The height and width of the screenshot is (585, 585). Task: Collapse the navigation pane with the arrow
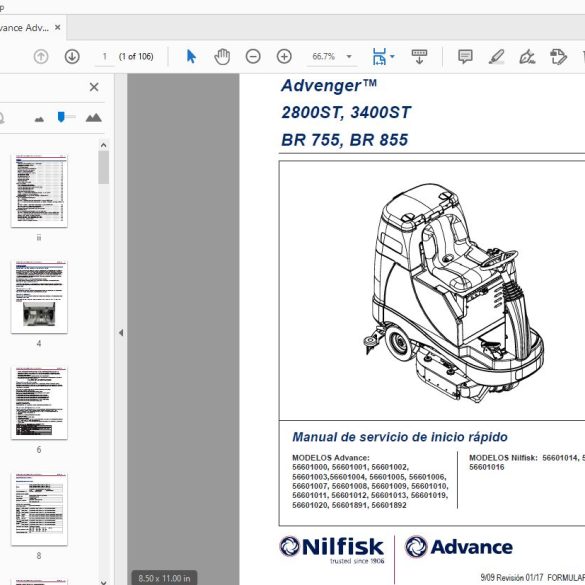[x=121, y=332]
